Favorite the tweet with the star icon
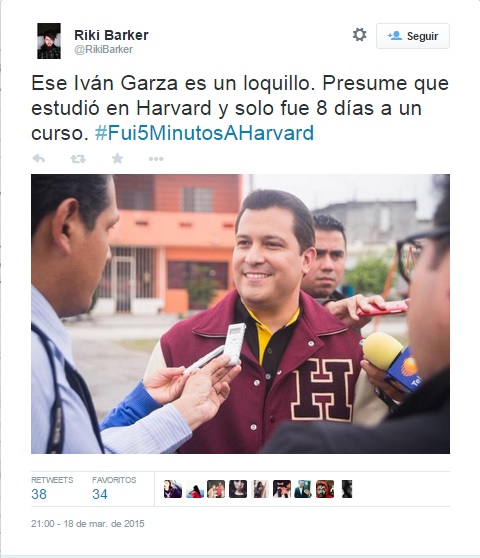The height and width of the screenshot is (558, 480). point(117,158)
